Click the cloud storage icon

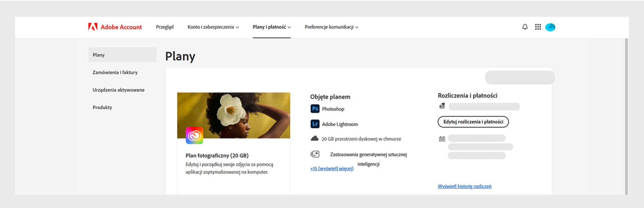tap(315, 138)
